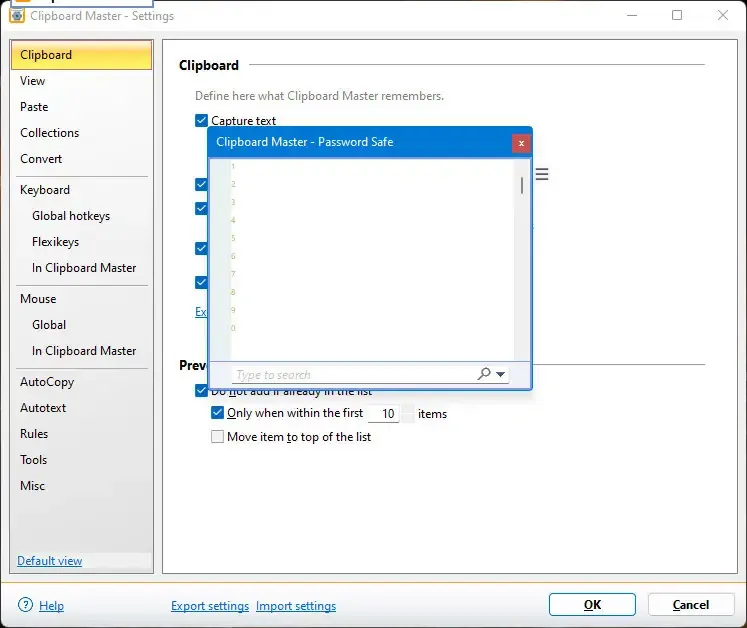Click the Help question mark icon
The height and width of the screenshot is (628, 747).
[x=25, y=605]
